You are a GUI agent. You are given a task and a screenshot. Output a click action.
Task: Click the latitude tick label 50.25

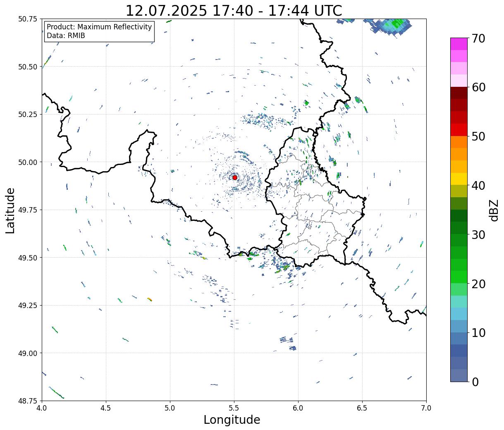[27, 115]
